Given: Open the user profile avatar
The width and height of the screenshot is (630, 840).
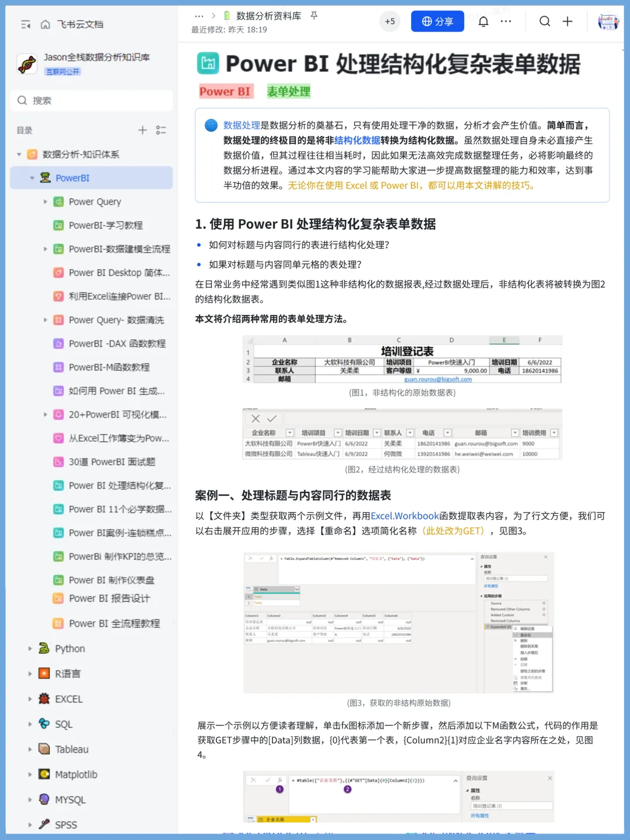Looking at the screenshot, I should tap(608, 22).
